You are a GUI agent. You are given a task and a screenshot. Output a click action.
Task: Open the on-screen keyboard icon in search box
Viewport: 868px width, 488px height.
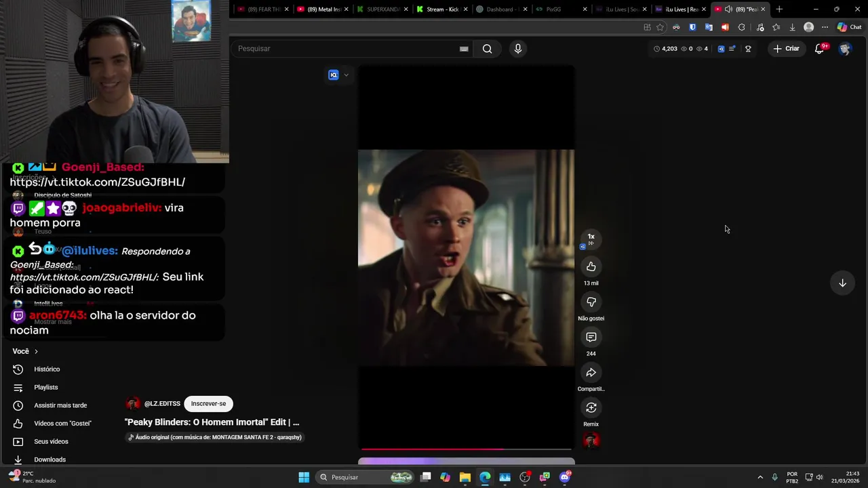(x=464, y=49)
